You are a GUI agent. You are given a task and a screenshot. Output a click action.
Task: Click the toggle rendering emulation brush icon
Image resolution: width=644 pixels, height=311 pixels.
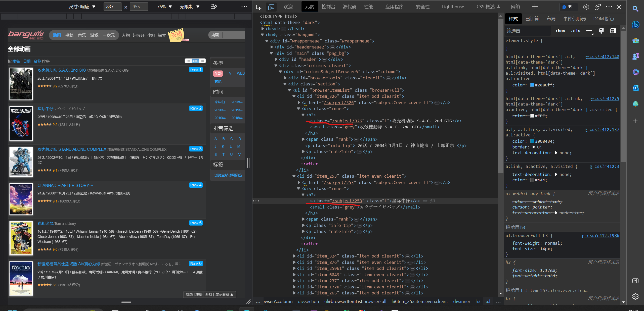click(601, 31)
